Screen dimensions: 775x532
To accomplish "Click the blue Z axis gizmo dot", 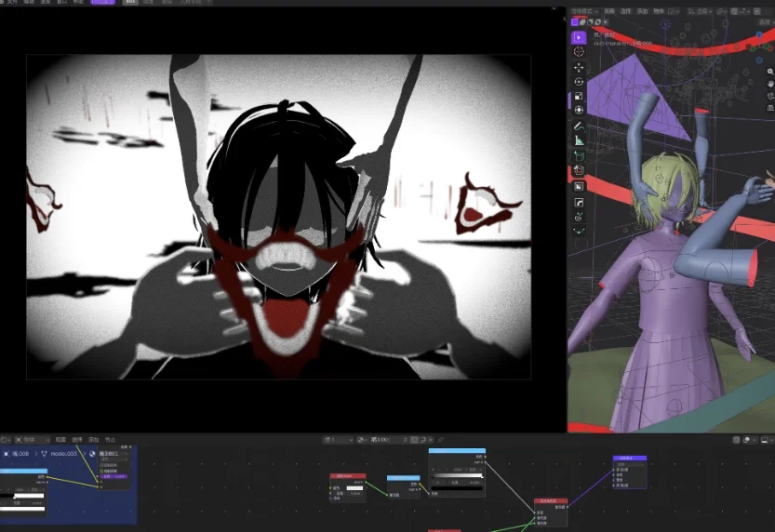I will tap(759, 34).
